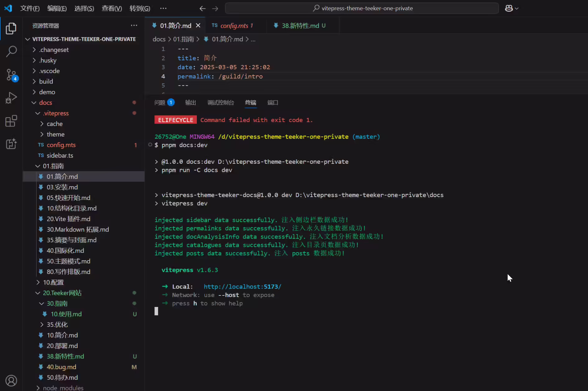Open 30.Markdown 拓展.md file

click(x=83, y=229)
